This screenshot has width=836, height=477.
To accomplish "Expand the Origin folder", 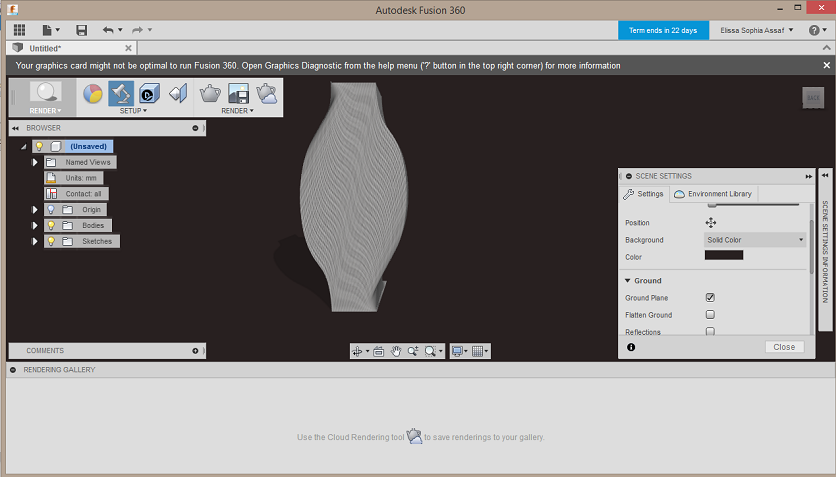I will 35,209.
